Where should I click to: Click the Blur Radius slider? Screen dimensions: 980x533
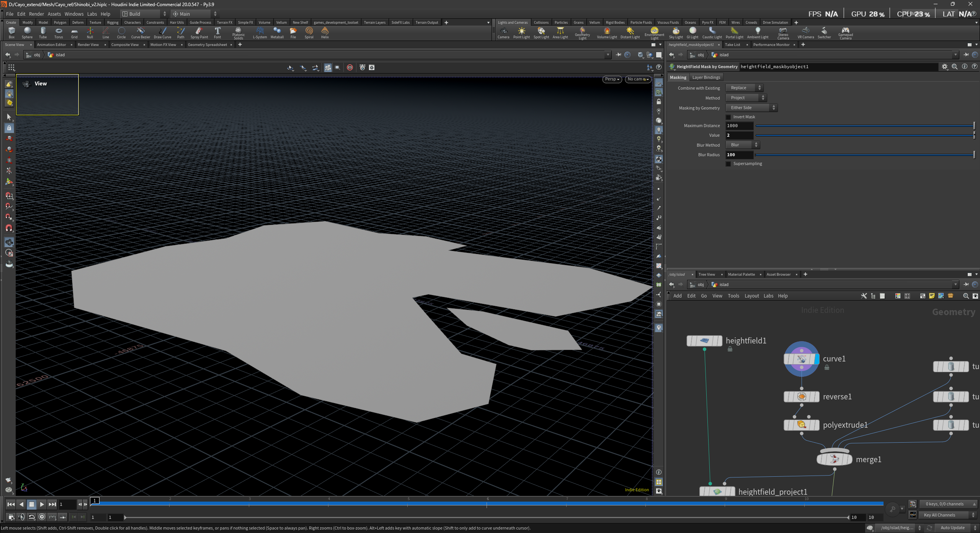pos(864,155)
